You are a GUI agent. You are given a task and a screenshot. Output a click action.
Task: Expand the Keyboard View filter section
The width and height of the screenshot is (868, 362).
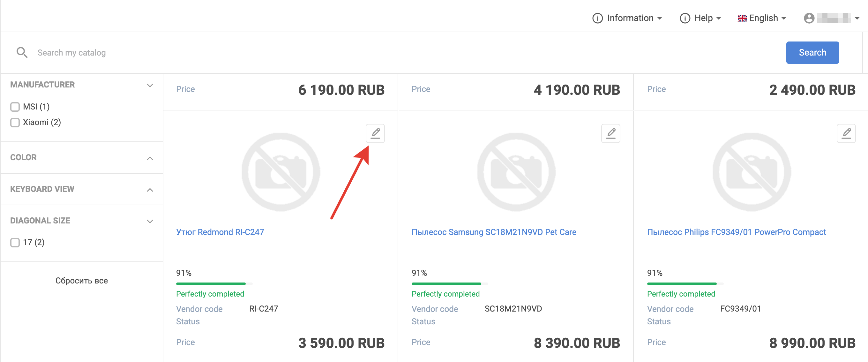[150, 190]
